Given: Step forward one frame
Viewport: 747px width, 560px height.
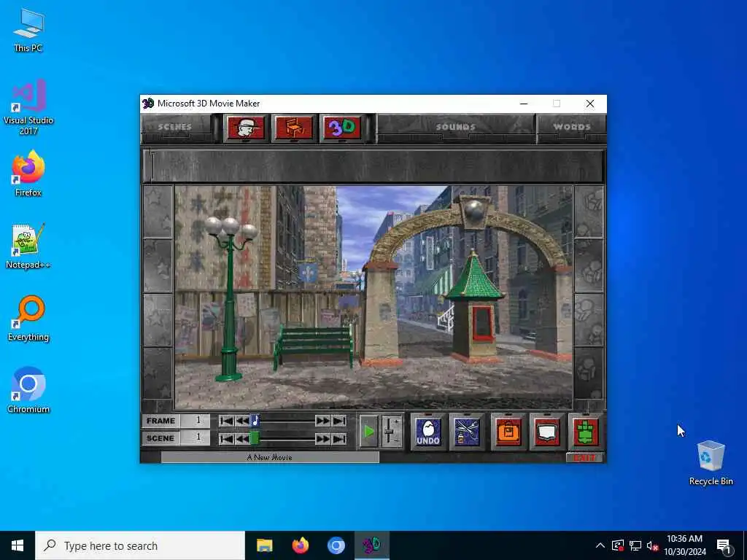Looking at the screenshot, I should pyautogui.click(x=322, y=421).
